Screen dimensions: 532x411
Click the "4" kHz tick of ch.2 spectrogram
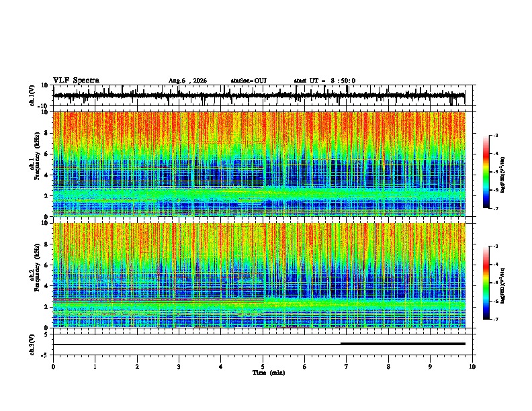coord(46,286)
